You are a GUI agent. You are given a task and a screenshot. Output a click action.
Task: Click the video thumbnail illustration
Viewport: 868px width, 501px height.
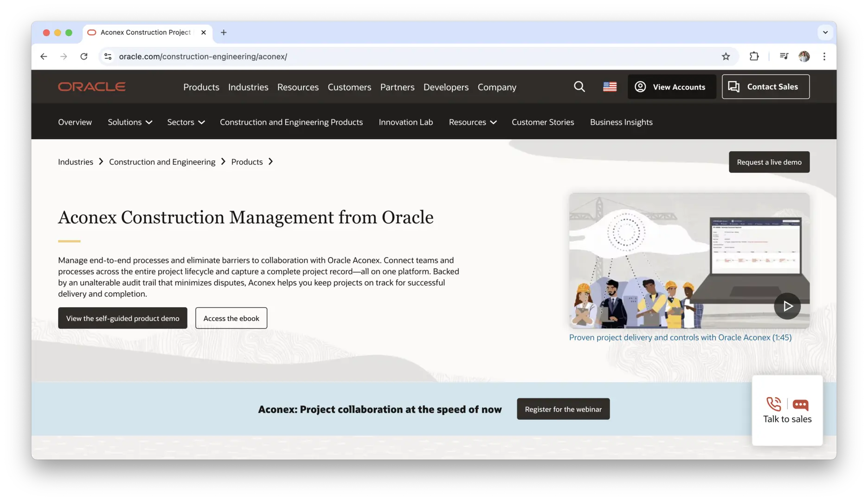coord(689,261)
